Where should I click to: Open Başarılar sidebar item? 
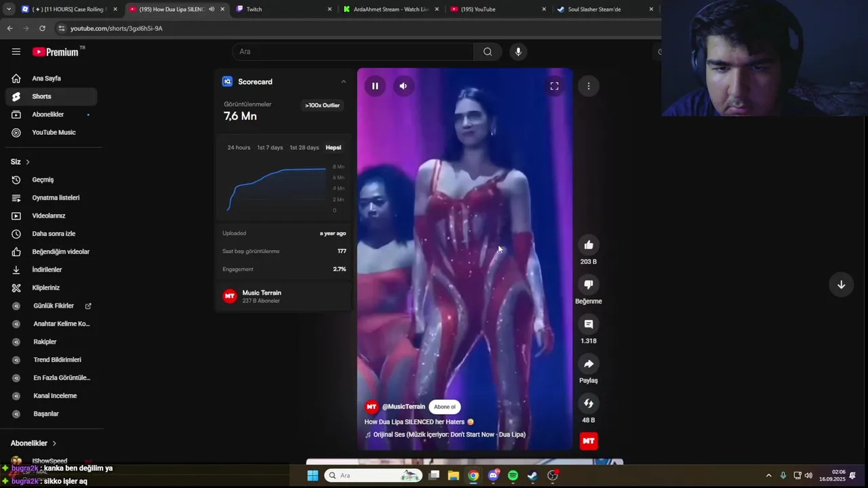51,413
